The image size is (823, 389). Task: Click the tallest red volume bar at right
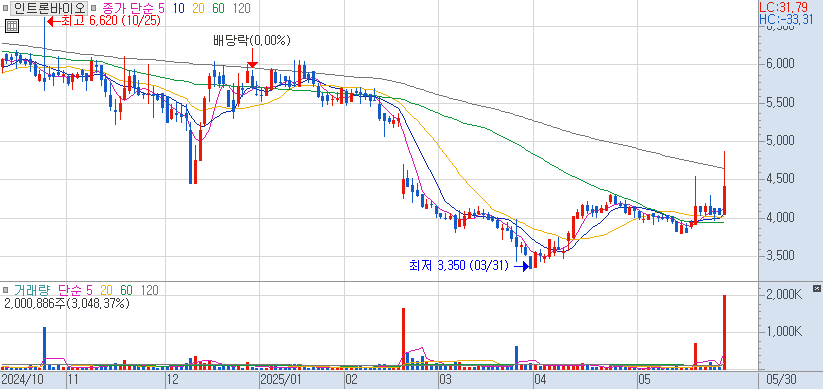point(724,332)
